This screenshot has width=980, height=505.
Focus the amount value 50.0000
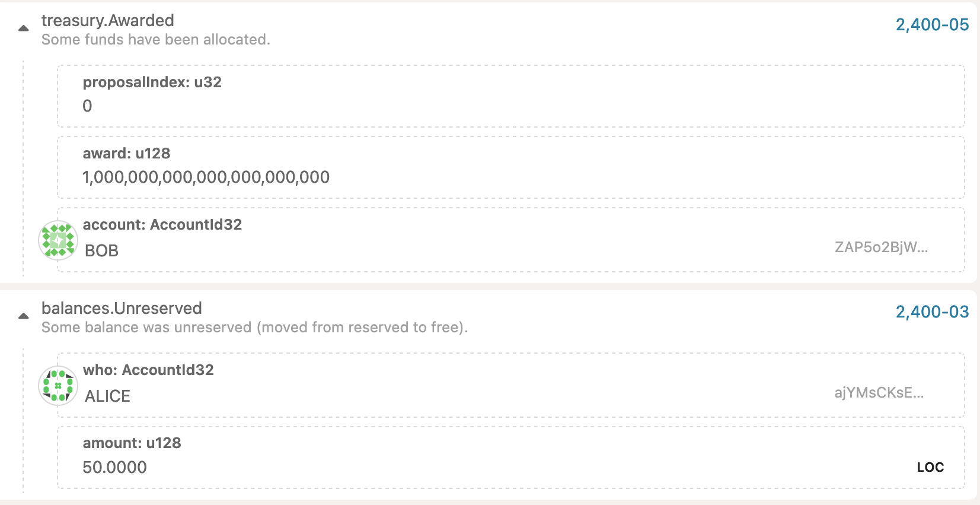tap(114, 468)
